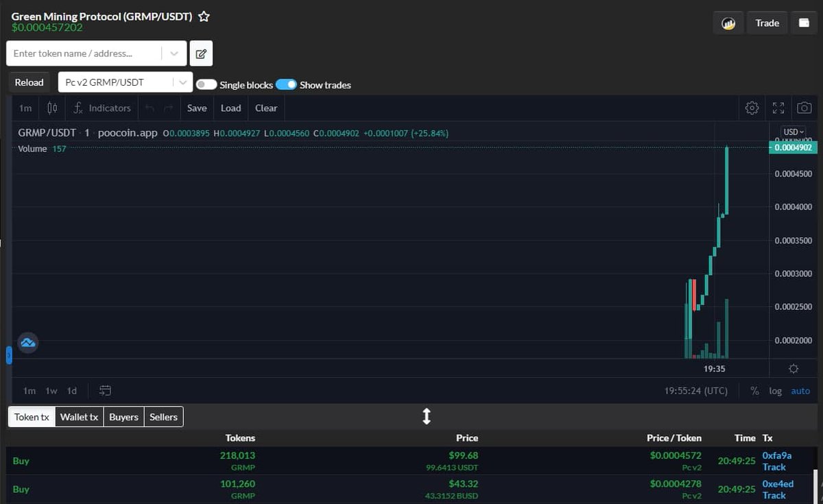Click the Volume 157 indicator label
The height and width of the screenshot is (504, 823).
click(x=42, y=149)
